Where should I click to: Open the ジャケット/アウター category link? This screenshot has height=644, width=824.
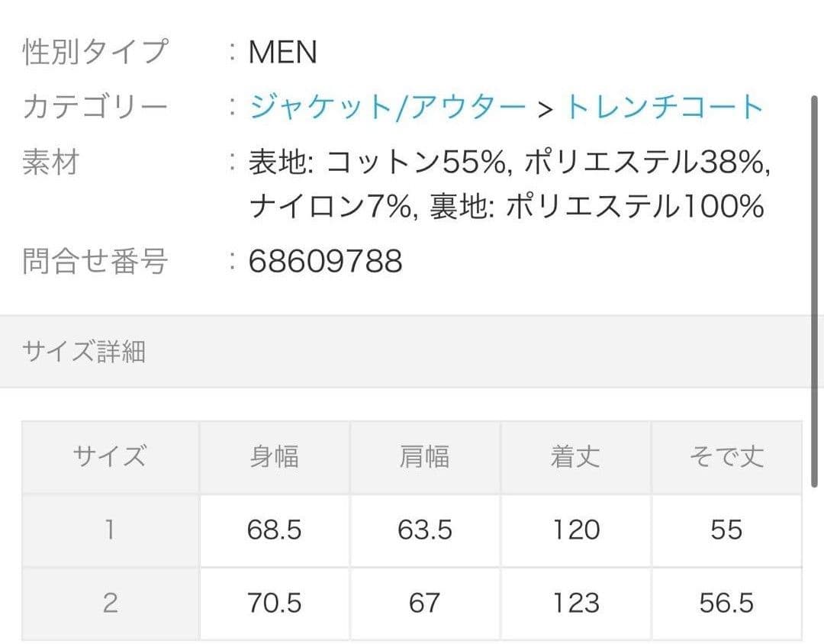pos(388,108)
